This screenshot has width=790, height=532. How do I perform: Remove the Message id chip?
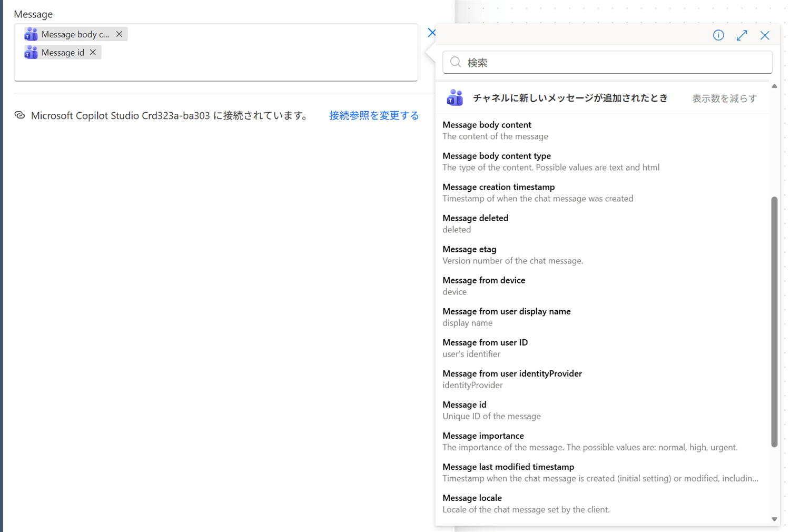coord(93,52)
